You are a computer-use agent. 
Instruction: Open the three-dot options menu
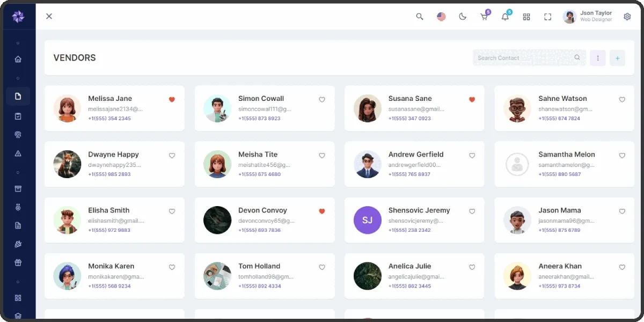(598, 58)
